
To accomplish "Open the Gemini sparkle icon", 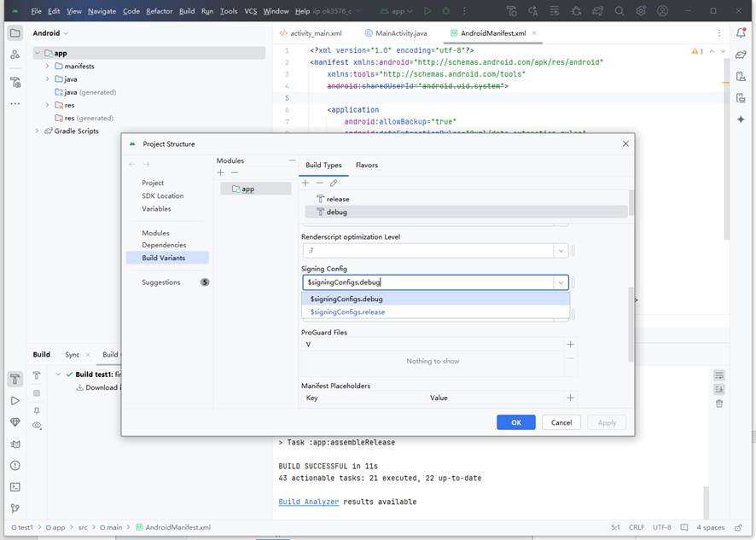I will click(x=741, y=119).
